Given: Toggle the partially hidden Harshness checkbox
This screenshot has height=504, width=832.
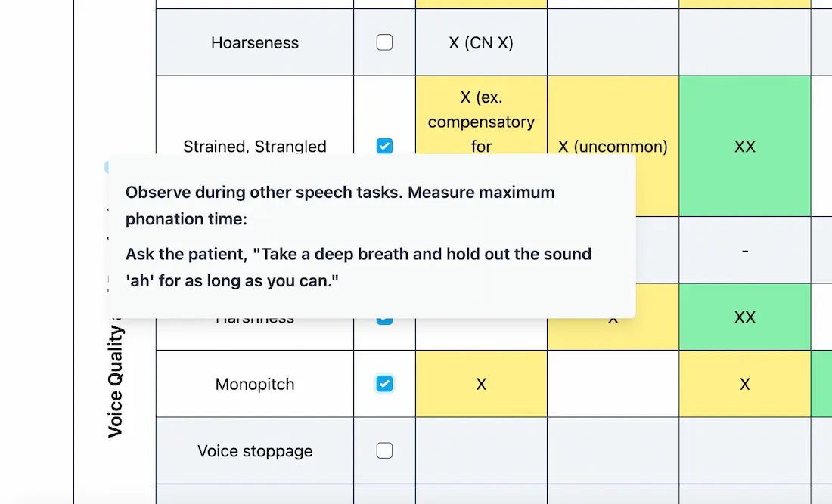Looking at the screenshot, I should [384, 321].
